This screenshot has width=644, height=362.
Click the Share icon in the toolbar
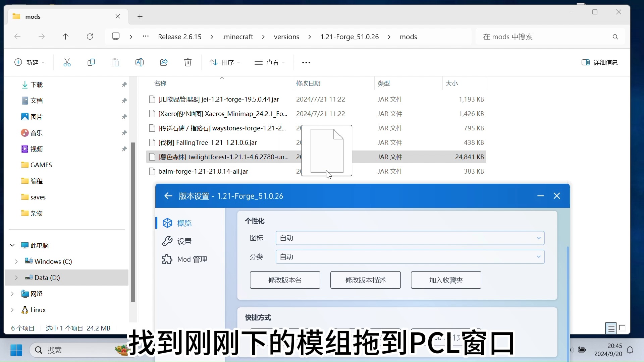tap(164, 62)
